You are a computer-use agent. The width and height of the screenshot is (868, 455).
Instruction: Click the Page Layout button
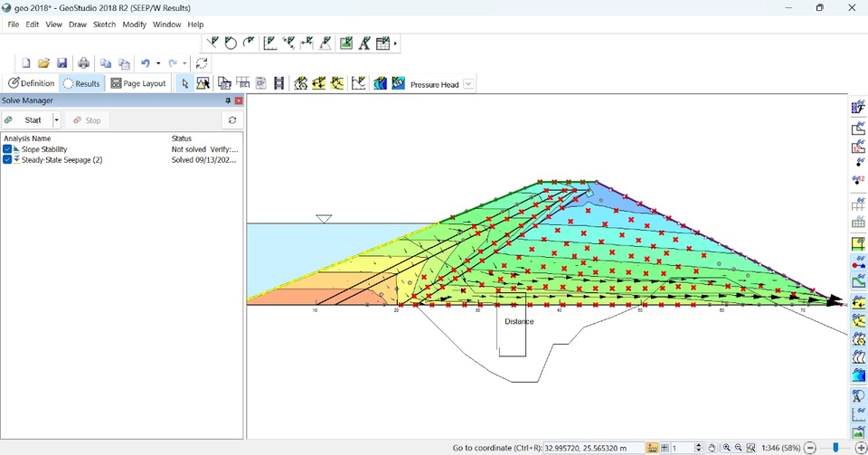(138, 83)
